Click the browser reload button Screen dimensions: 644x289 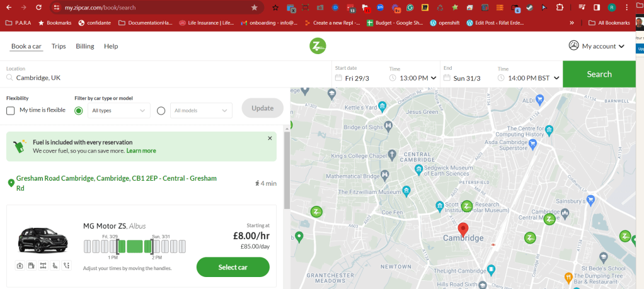pyautogui.click(x=38, y=8)
